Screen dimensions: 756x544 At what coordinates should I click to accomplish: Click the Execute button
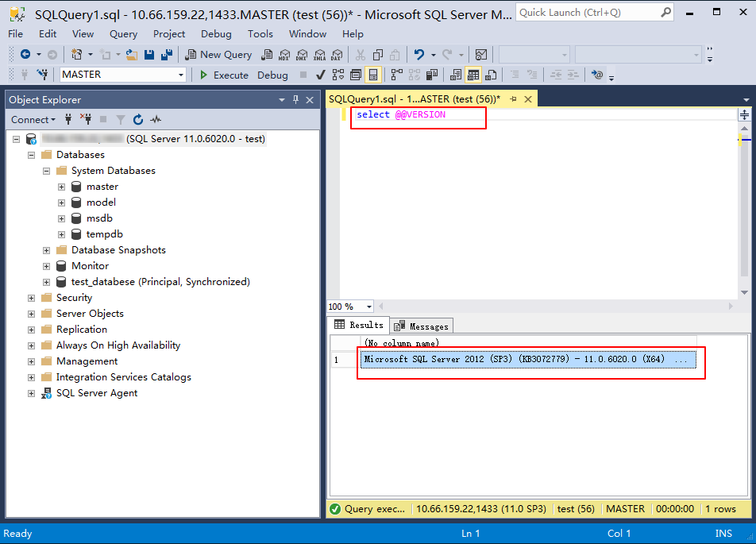(x=224, y=75)
